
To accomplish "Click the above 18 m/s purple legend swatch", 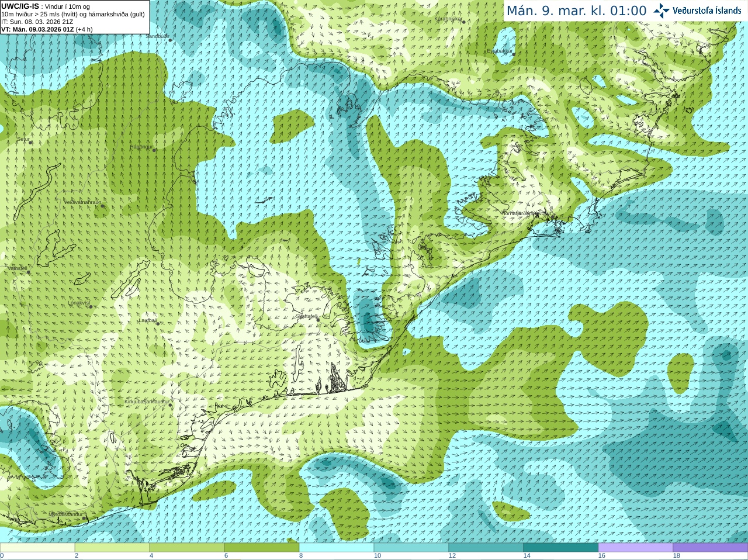I will point(711,548).
